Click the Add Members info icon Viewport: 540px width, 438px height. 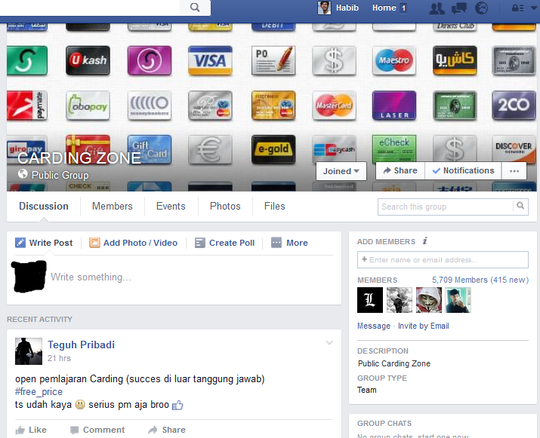(425, 241)
